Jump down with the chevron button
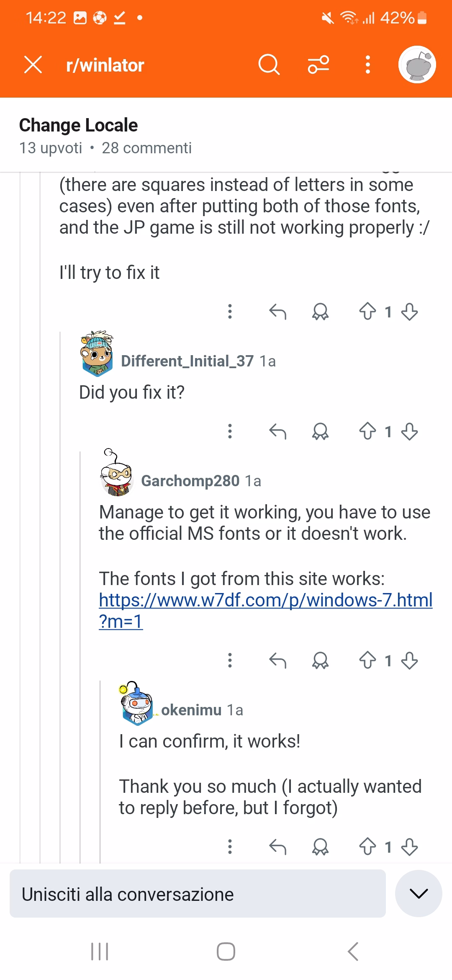This screenshot has height=980, width=452. tap(419, 893)
